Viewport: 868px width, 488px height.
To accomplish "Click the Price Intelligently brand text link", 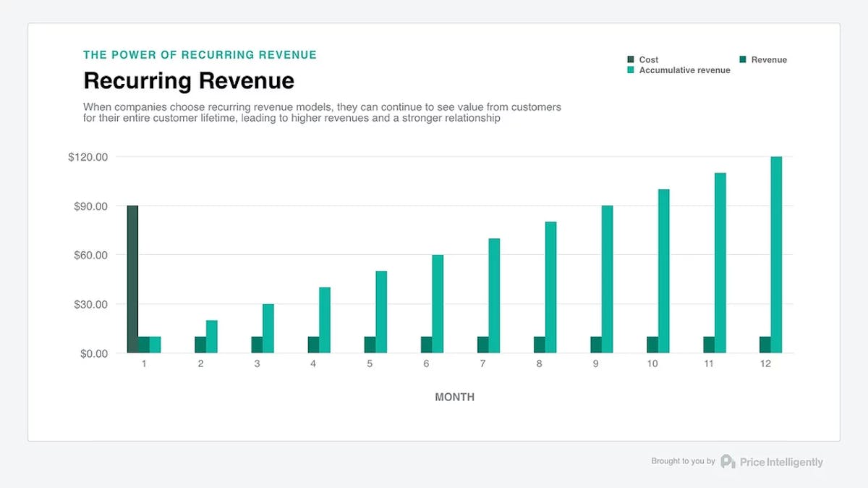I will [781, 461].
